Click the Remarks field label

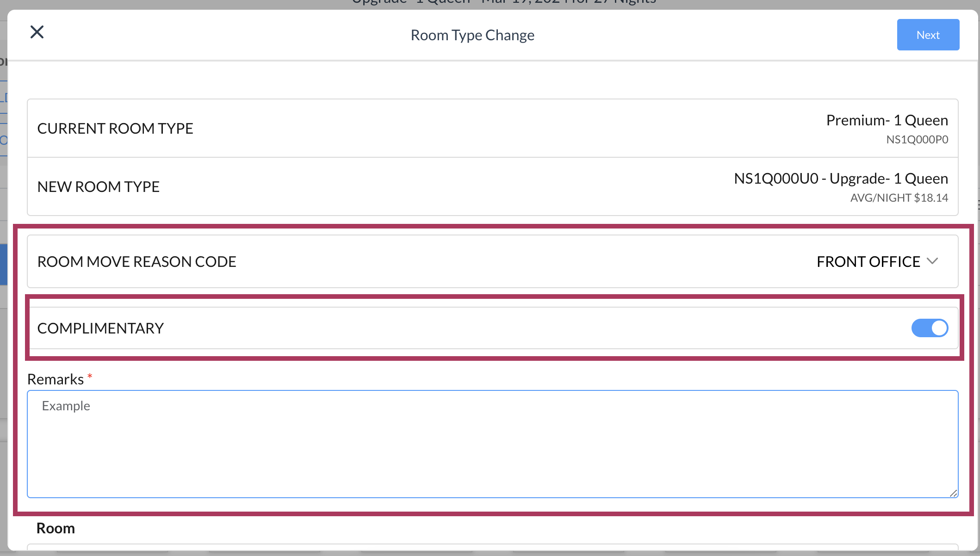tap(56, 379)
